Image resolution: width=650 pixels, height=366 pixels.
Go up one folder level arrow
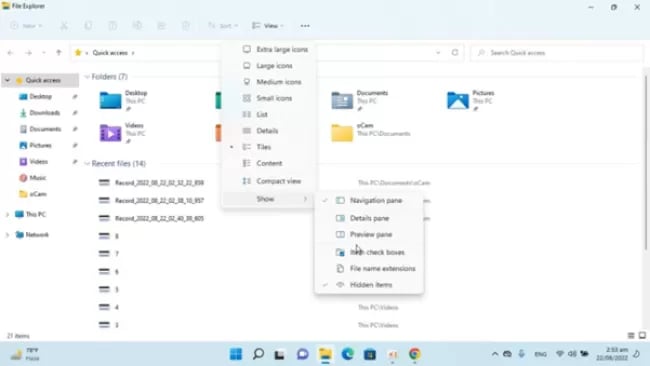click(58, 53)
